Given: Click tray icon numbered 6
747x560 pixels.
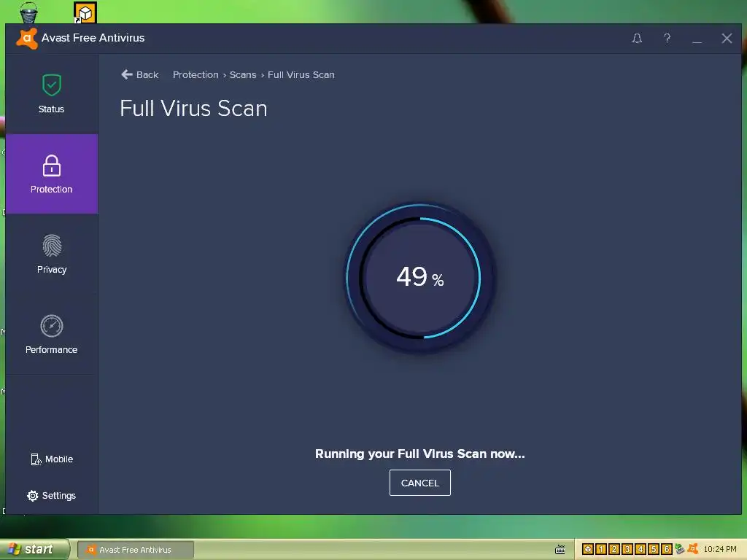Looking at the screenshot, I should (667, 550).
